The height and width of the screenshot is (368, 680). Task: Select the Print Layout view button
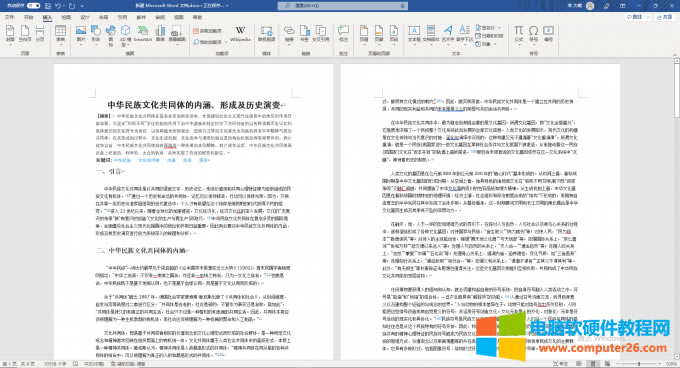(x=593, y=364)
